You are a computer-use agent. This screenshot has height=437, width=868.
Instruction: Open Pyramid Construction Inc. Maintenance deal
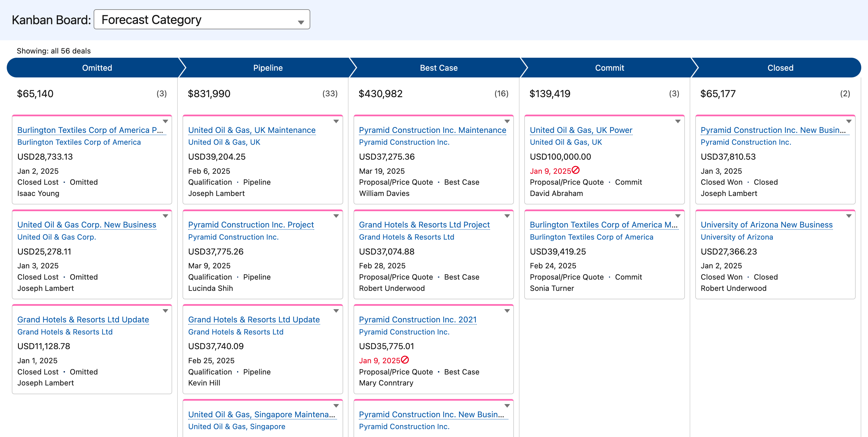432,130
